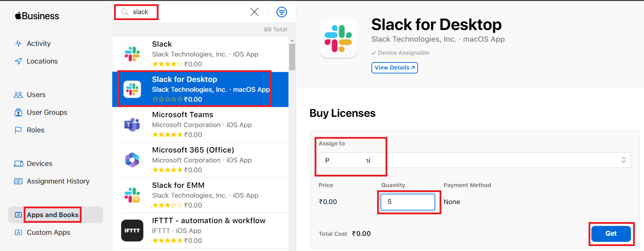The image size is (644, 251).
Task: Click the large Slack for Desktop icon
Action: click(338, 39)
